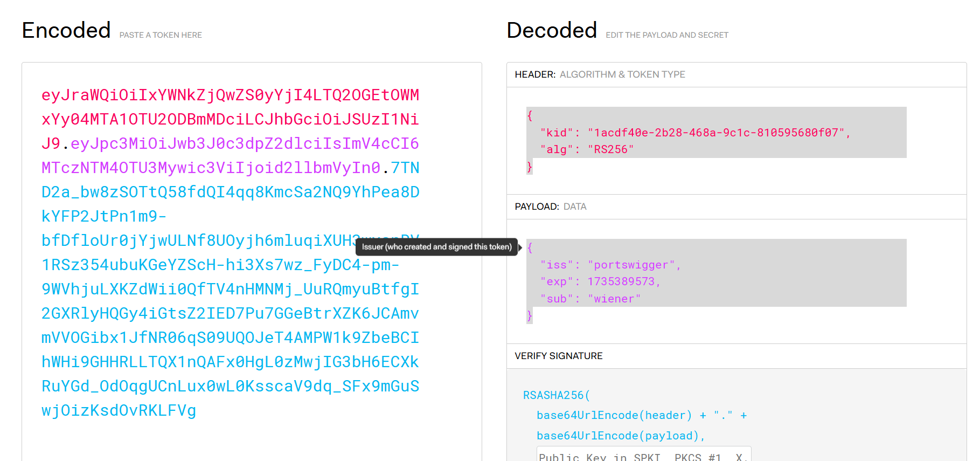Image resolution: width=980 pixels, height=461 pixels.
Task: Click the "wiener" sub value
Action: tap(614, 299)
